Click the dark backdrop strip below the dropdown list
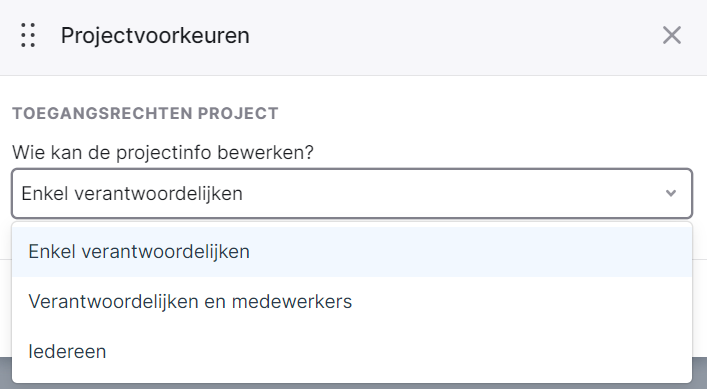This screenshot has width=707, height=389. 354,386
